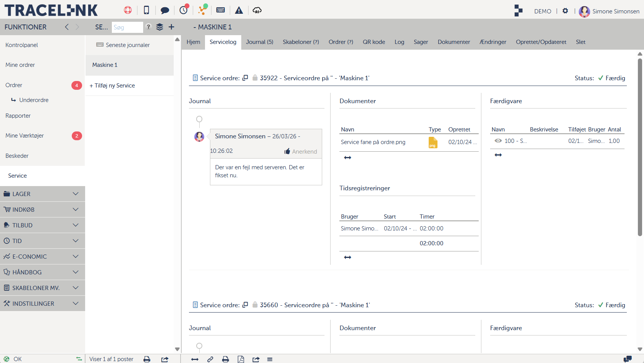Export the journal as PDF
This screenshot has width=644, height=363.
pos(241,359)
